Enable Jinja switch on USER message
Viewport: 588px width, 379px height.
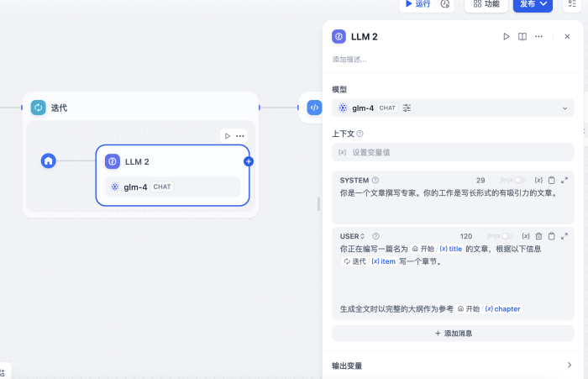(507, 236)
